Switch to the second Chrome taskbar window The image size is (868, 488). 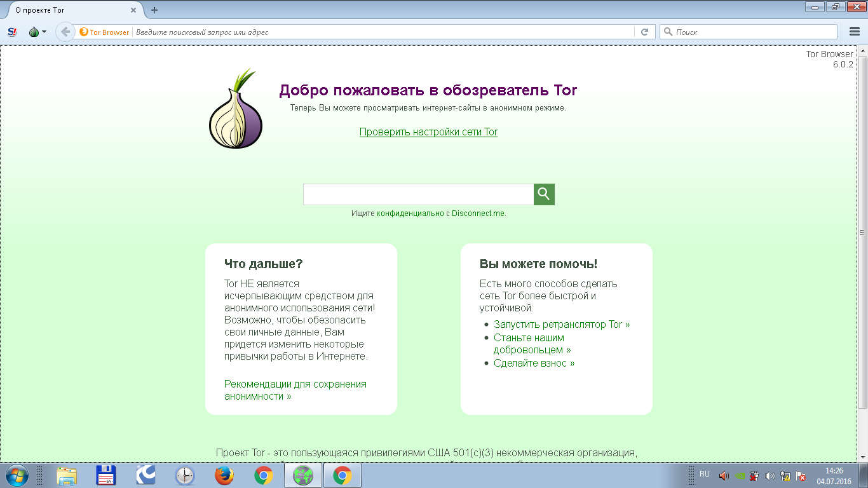(x=342, y=475)
